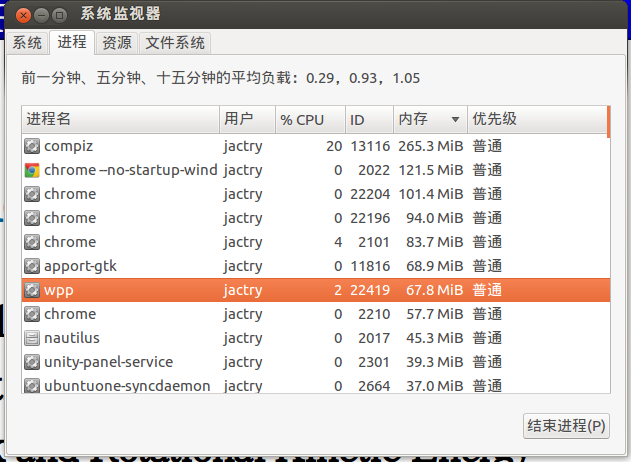The width and height of the screenshot is (631, 462).
Task: Select the compiz process name
Action: (x=68, y=146)
